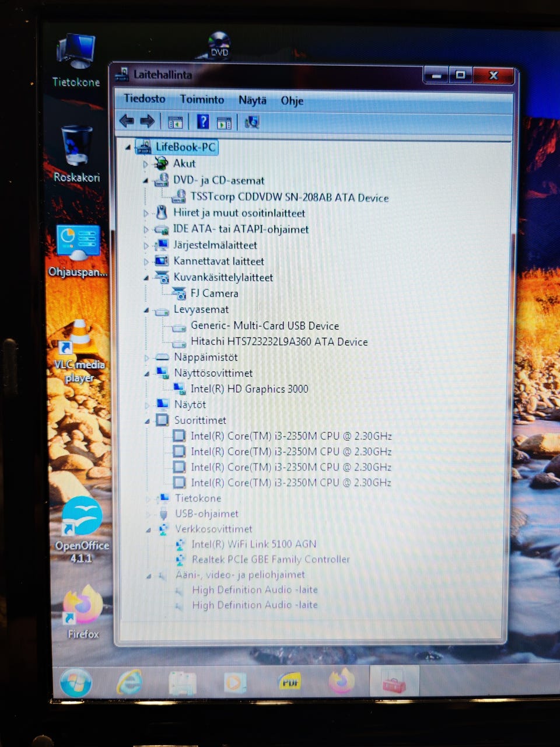
Task: Select Realtek PCIe GBE Family Controller
Action: point(271,559)
